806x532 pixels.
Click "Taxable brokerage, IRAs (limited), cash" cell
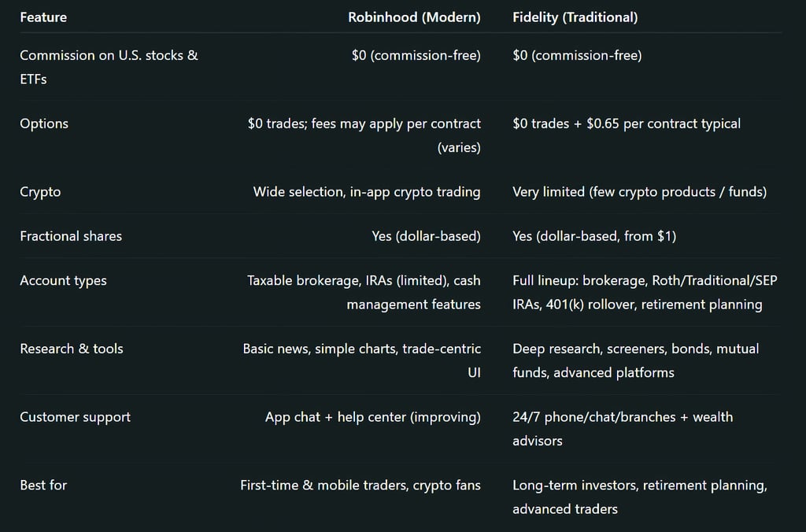(364, 292)
